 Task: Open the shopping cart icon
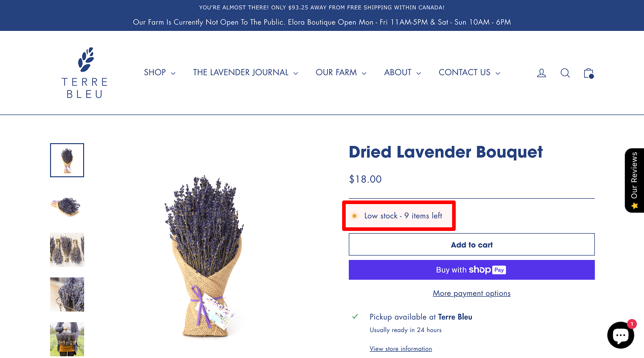[589, 73]
